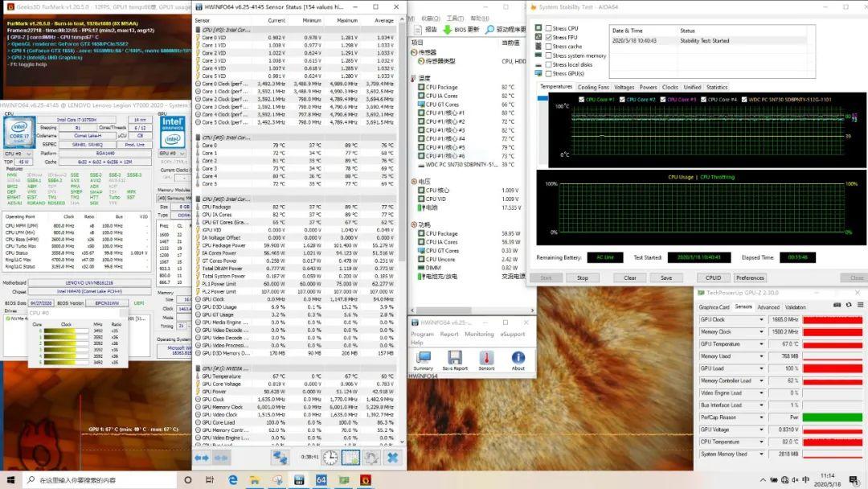This screenshot has width=868, height=489.
Task: Switch to the AIDA64 taskbar icon
Action: click(x=321, y=479)
